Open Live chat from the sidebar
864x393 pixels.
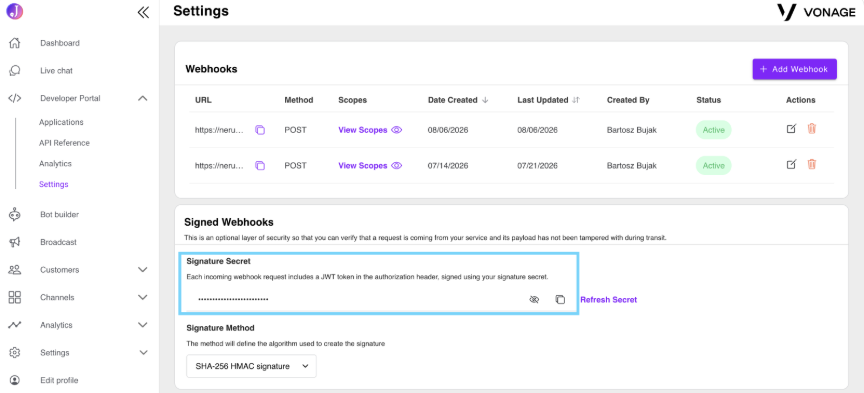(x=56, y=71)
